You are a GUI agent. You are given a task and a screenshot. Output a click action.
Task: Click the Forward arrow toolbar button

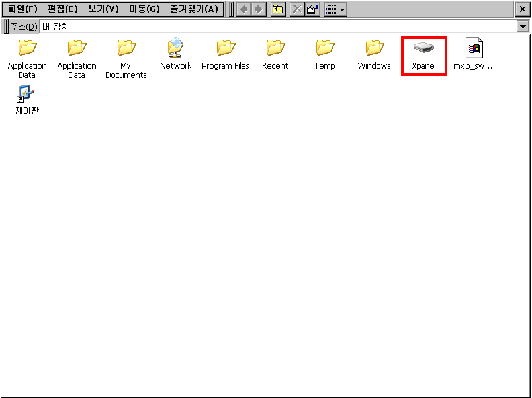[x=259, y=9]
